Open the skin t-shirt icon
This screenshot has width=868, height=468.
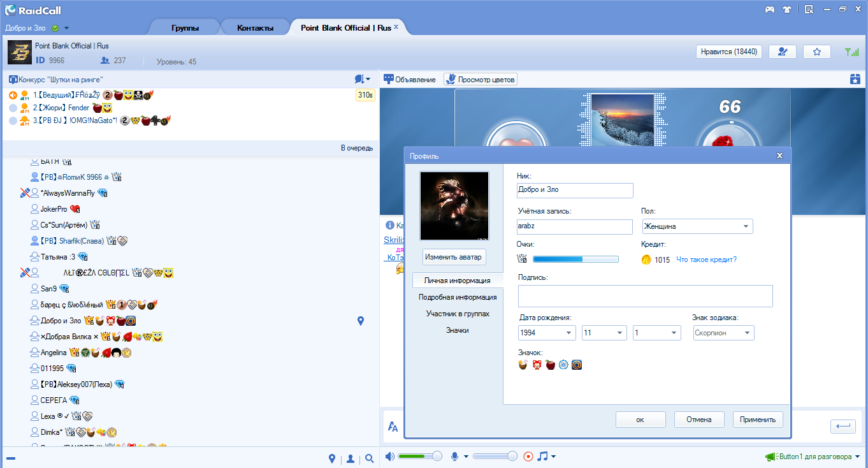787,10
